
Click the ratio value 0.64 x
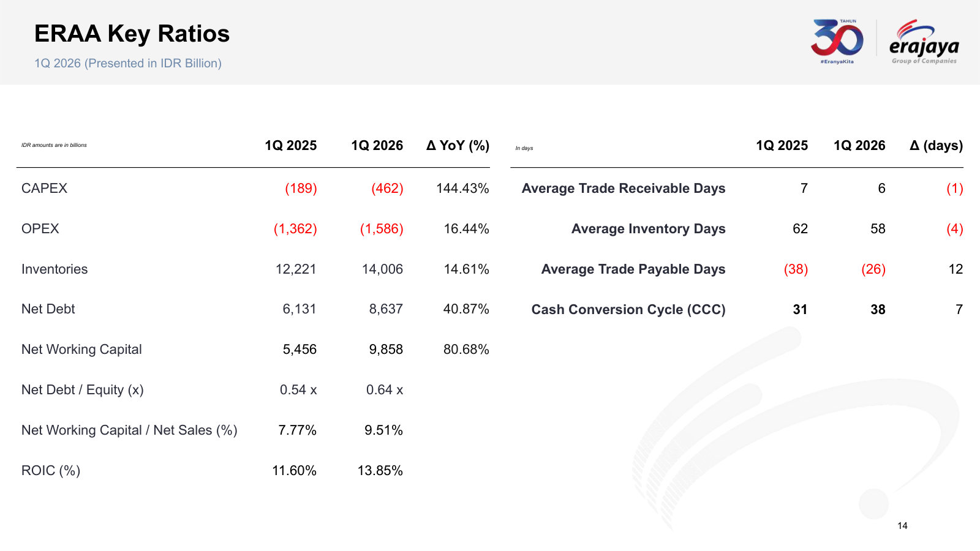[385, 390]
